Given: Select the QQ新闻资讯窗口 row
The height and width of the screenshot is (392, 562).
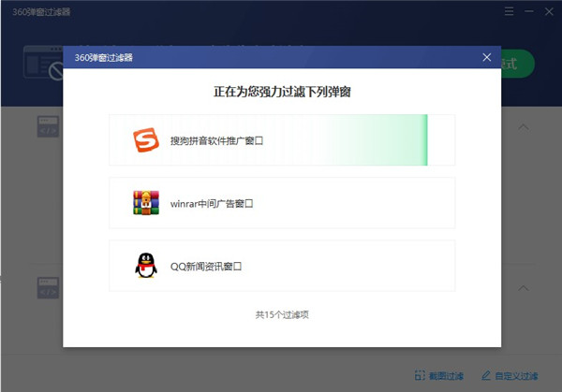Looking at the screenshot, I should tap(282, 266).
